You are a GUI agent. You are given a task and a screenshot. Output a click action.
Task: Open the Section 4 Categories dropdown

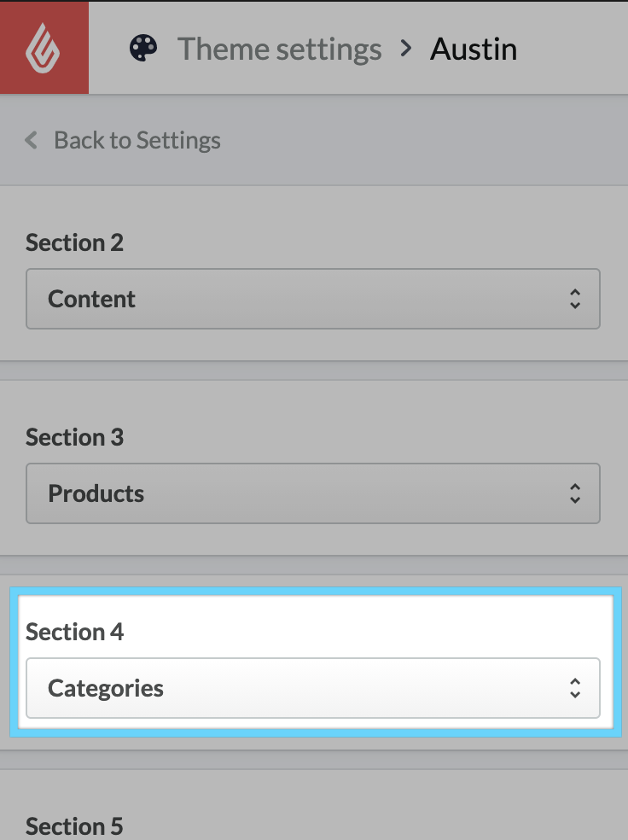click(x=313, y=688)
